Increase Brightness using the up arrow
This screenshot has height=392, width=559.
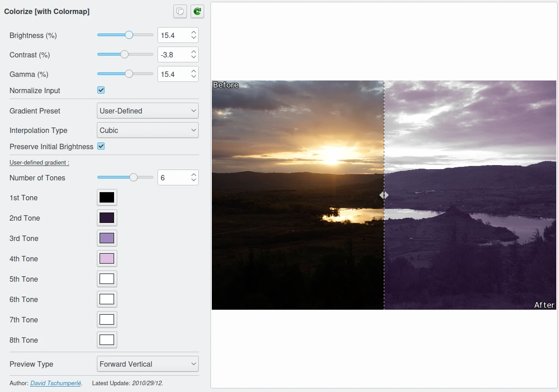click(x=194, y=32)
